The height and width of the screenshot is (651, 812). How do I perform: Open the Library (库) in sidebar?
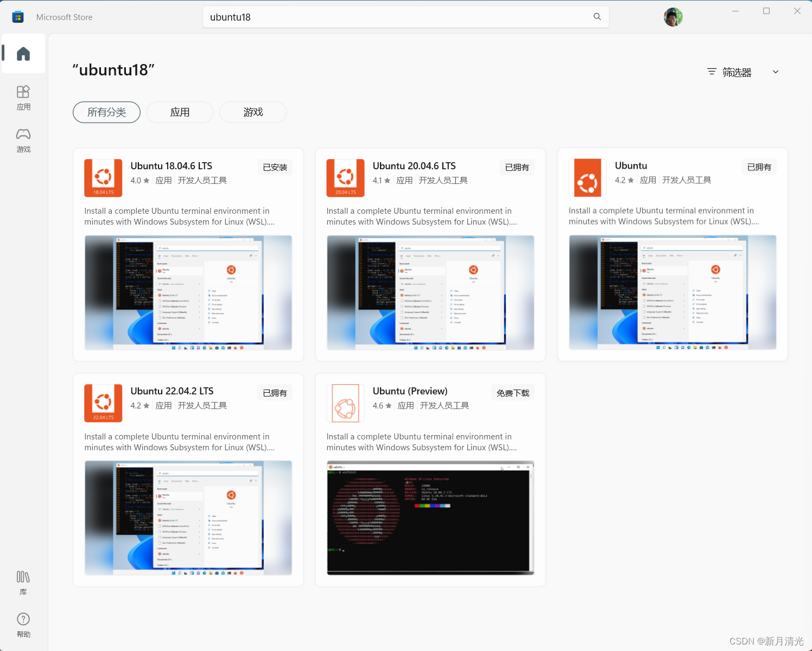(23, 583)
